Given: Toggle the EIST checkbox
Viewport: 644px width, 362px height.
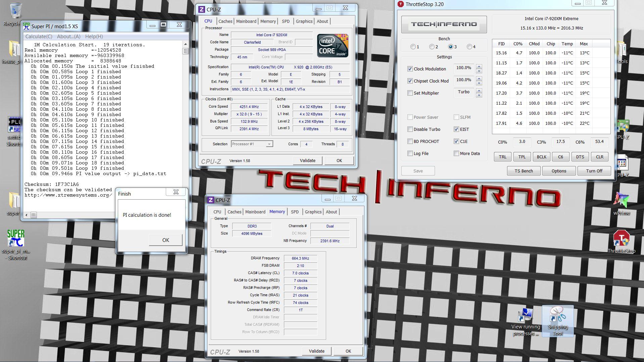Looking at the screenshot, I should point(456,129).
